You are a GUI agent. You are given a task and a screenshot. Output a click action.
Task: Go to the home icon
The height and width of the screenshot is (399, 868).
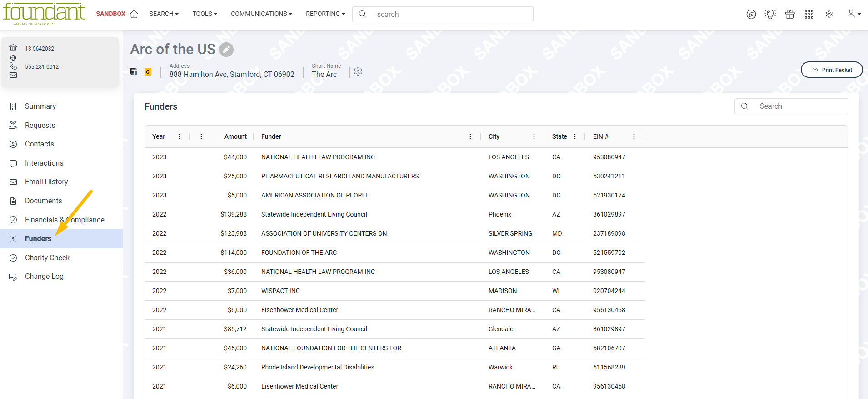click(x=134, y=14)
